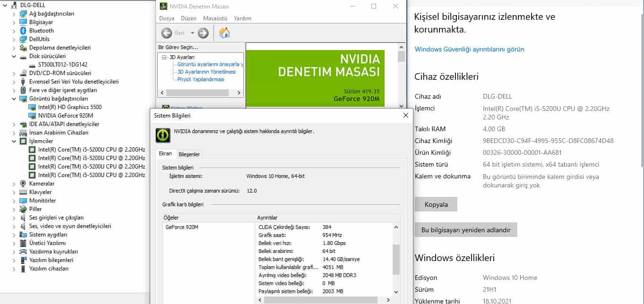
Task: Select the Ses, video ve oyun denetleyicileri label
Action: click(70, 226)
